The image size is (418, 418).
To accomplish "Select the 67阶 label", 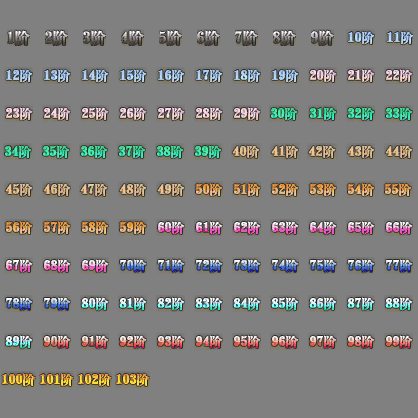I will coord(18,266).
